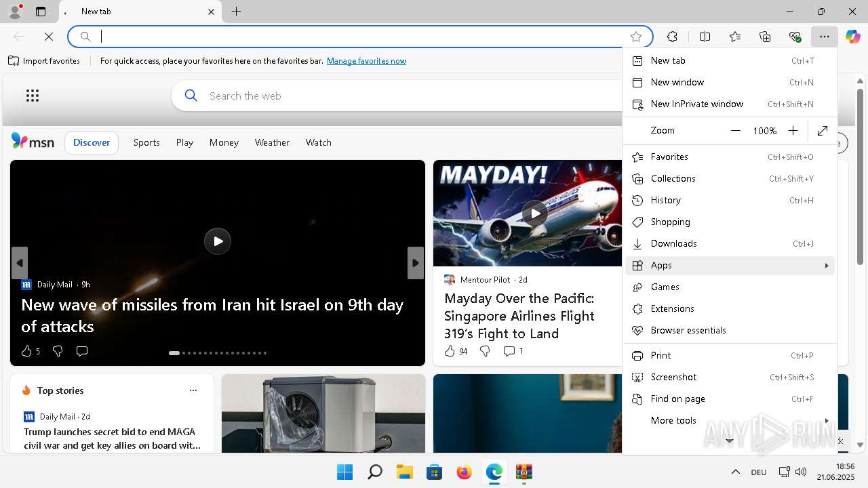Open Trump launches secret bid headline
This screenshot has height=488, width=868.
coord(112,439)
